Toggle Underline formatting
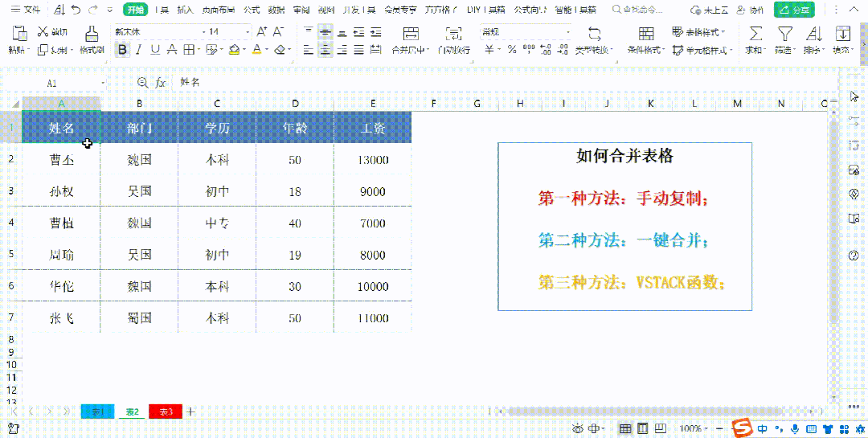This screenshot has width=868, height=438. tap(154, 50)
